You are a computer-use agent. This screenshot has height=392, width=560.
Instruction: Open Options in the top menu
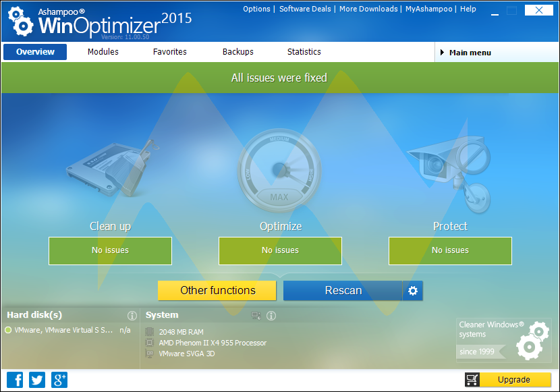tap(256, 9)
